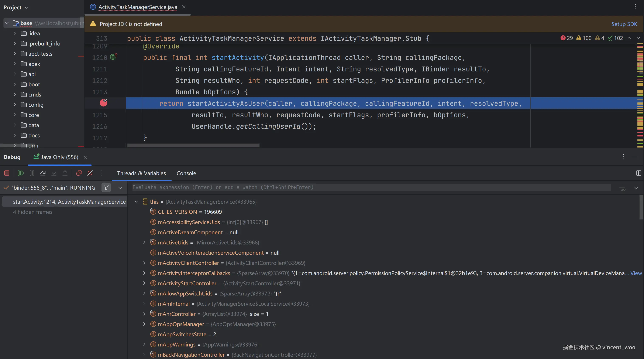Toggle the thread frames filter button
644x359 pixels.
[106, 188]
